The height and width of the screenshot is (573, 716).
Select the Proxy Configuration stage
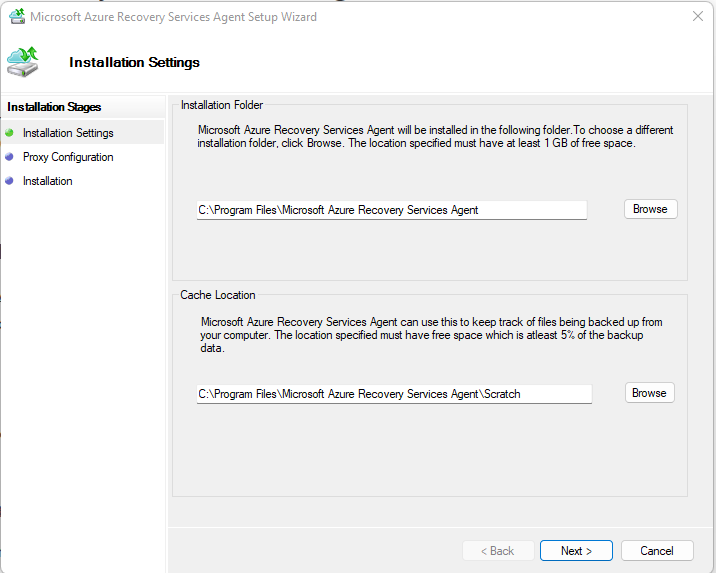coord(68,157)
